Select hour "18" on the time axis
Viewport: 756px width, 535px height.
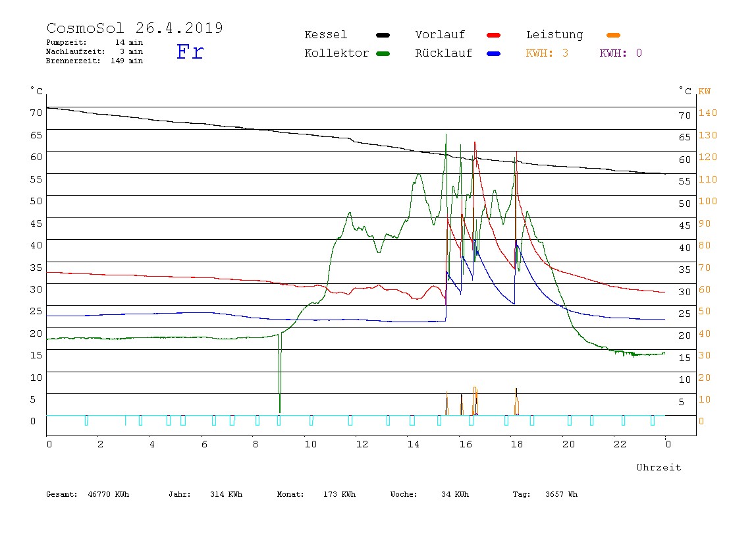coord(517,444)
